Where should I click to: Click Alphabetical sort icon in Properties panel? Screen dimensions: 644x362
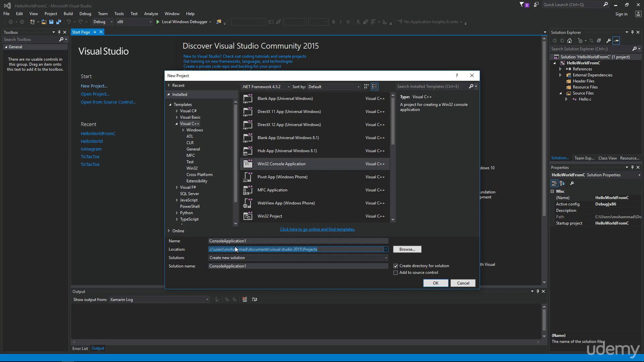click(x=562, y=183)
